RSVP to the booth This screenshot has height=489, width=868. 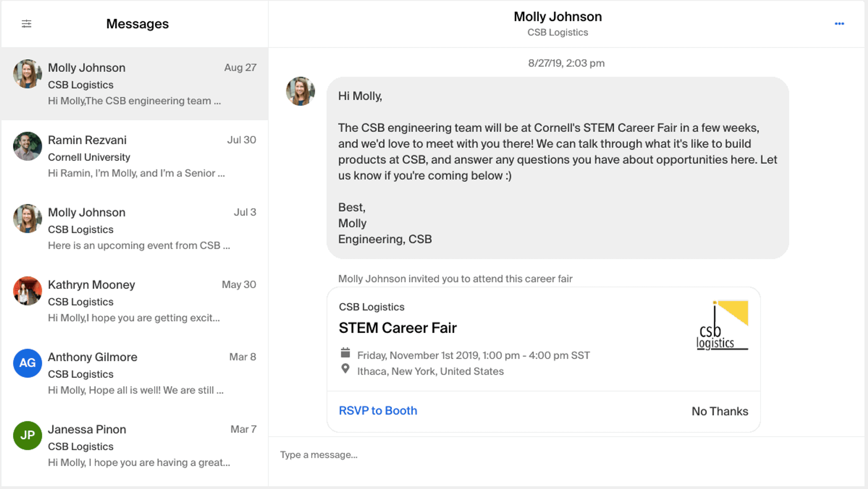(x=378, y=411)
